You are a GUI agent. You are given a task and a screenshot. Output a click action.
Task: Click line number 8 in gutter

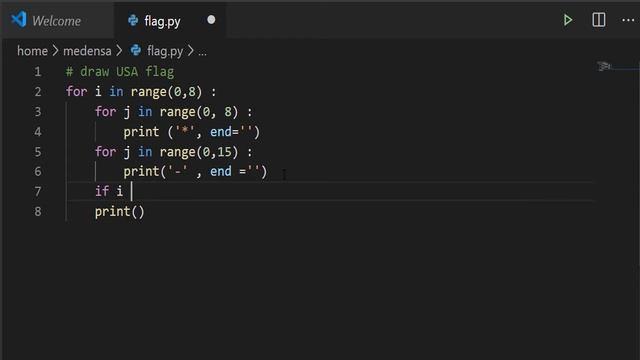point(38,211)
